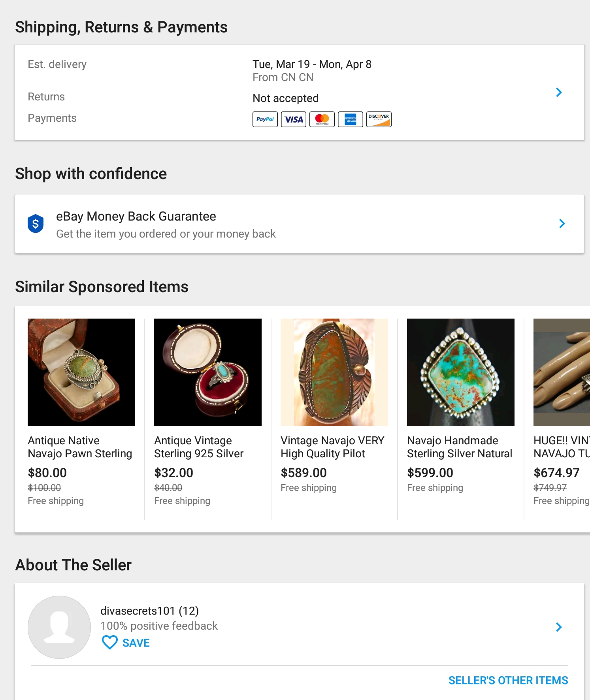Click the seller's default avatar image
Image resolution: width=590 pixels, height=700 pixels.
(x=59, y=627)
